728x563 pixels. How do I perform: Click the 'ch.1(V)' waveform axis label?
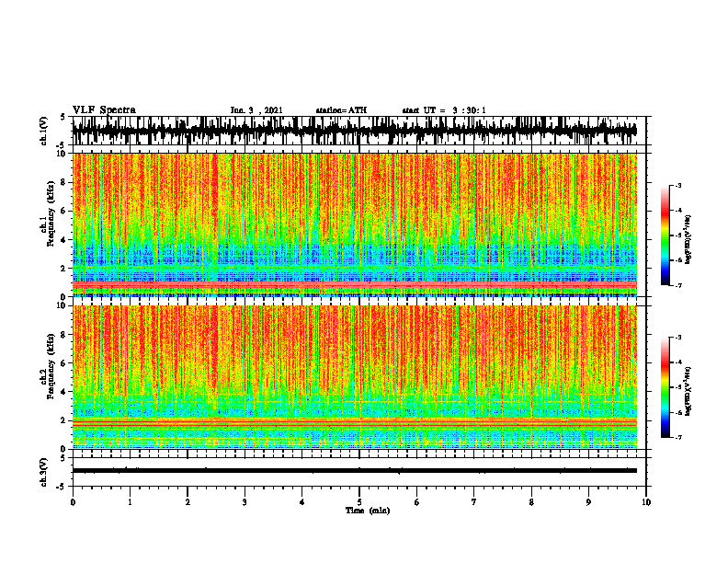(44, 131)
